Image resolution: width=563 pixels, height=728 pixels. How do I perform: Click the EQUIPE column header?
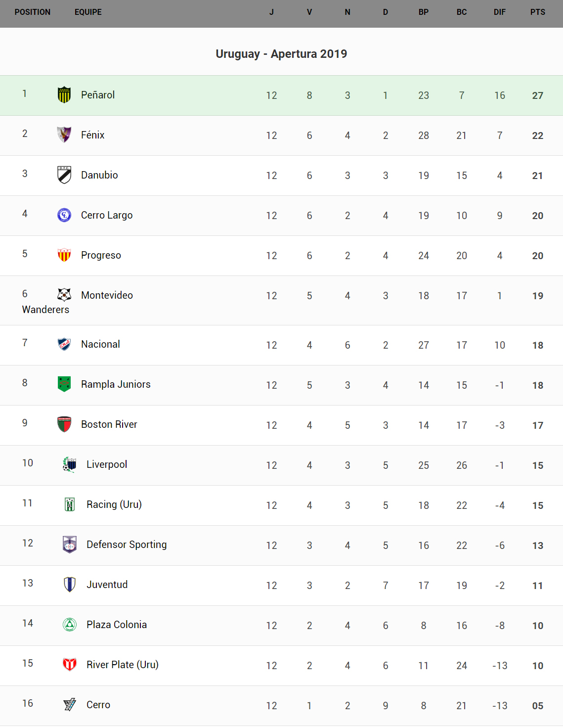pos(88,12)
